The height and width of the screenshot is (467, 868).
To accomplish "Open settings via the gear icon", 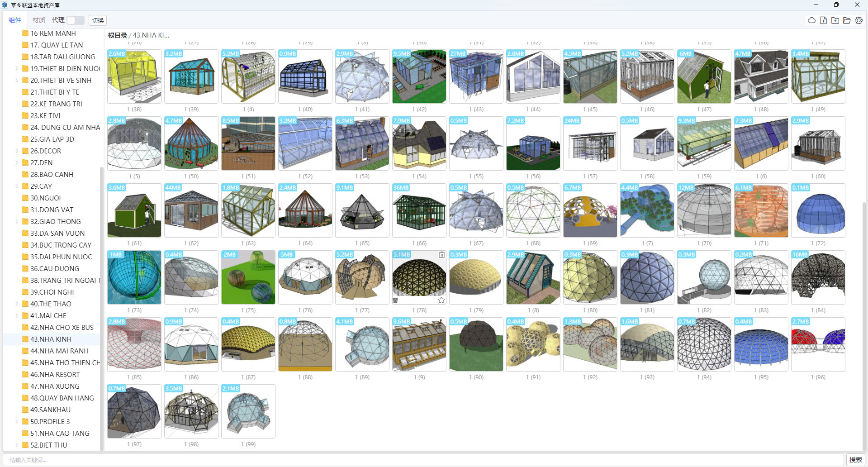I will (x=859, y=20).
